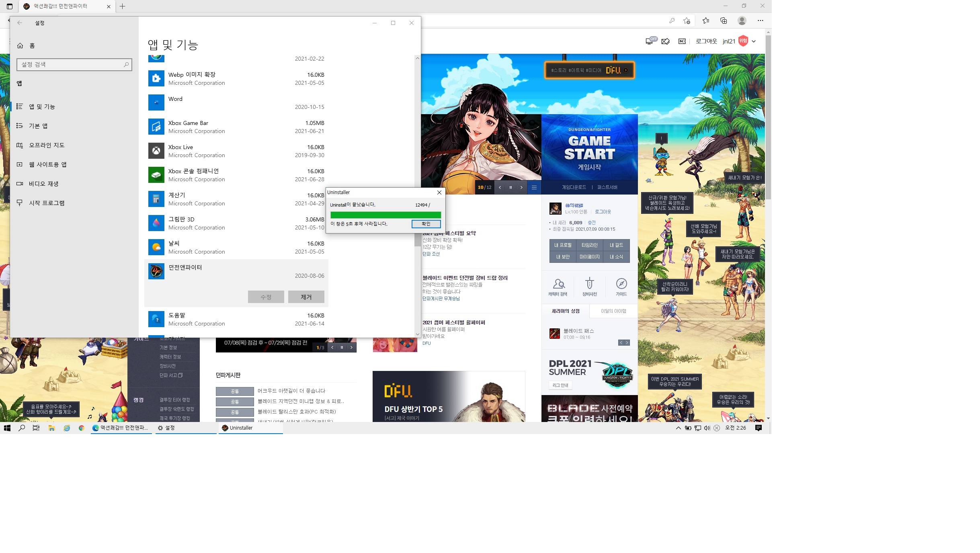Screen dimensions: 980x553
Task: Click GAME START 게임시작 banner
Action: pyautogui.click(x=589, y=147)
